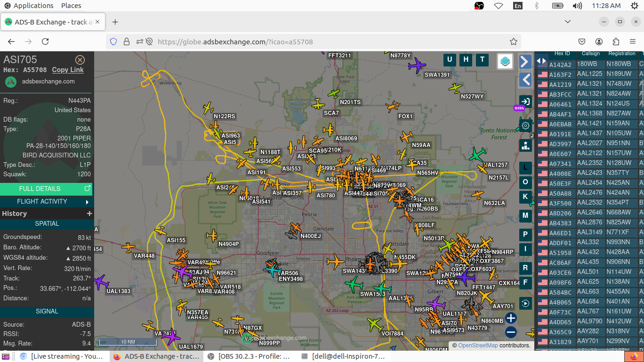The image size is (644, 362).
Task: Open the Applications menu
Action: (29, 6)
